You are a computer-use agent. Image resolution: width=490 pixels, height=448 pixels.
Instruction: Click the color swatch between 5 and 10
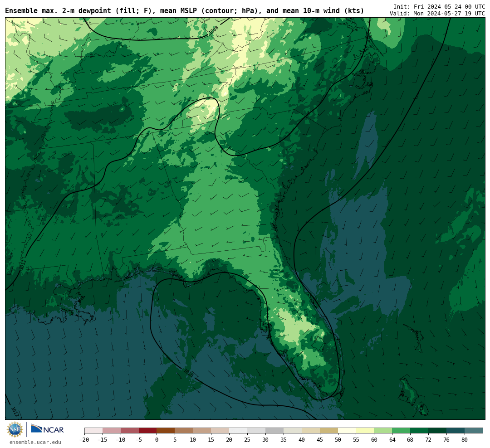tap(184, 431)
